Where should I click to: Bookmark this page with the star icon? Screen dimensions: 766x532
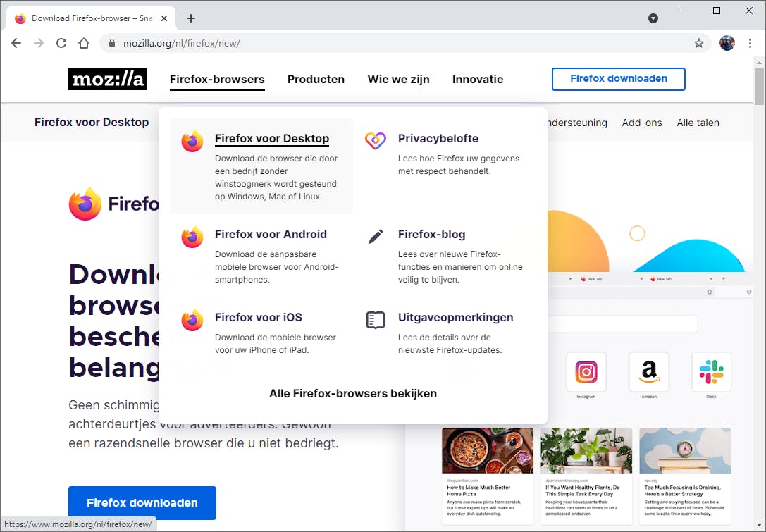pos(699,43)
